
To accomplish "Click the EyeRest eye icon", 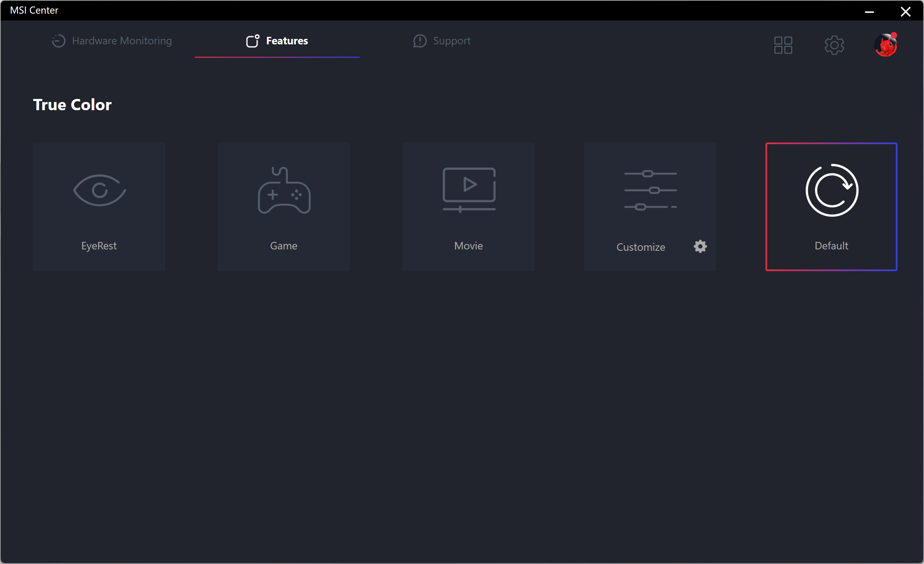I will coord(99,190).
